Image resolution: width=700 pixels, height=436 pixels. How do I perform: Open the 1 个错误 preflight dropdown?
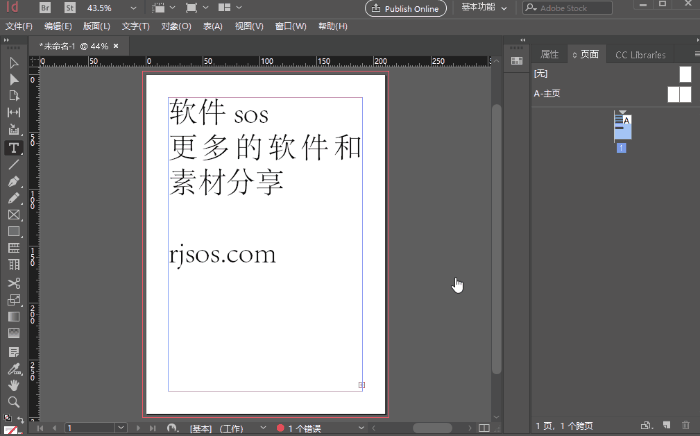361,428
